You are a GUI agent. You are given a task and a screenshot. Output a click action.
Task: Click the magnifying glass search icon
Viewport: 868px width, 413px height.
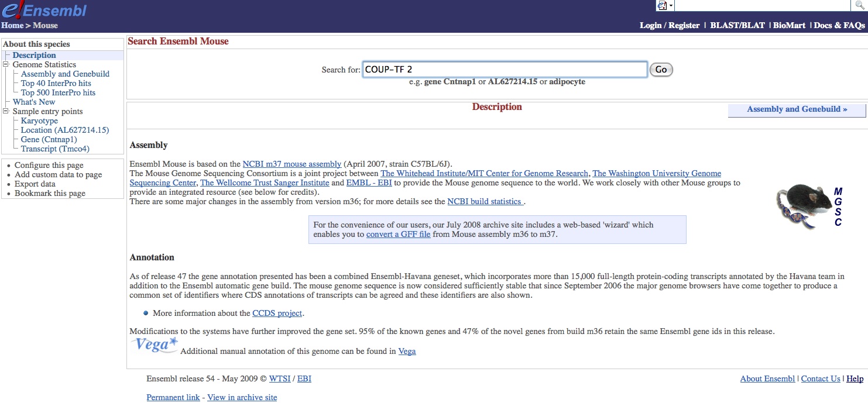[859, 5]
